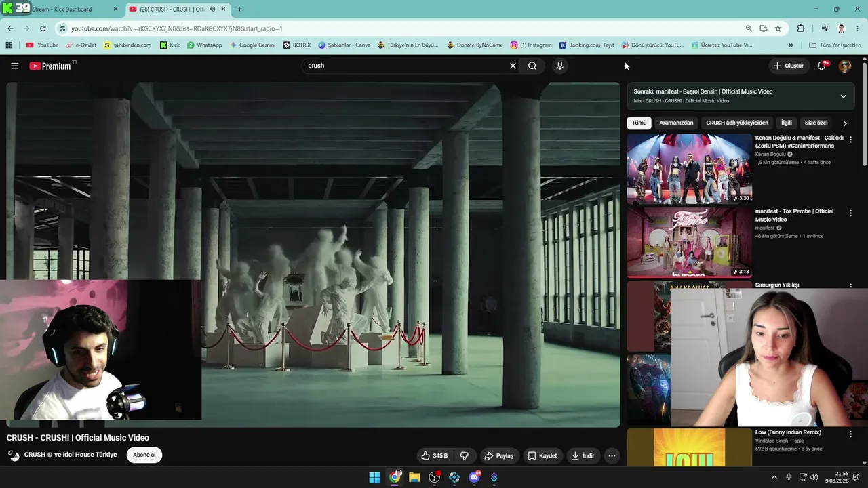Open the BOTRIX bookmark
This screenshot has width=868, height=488.
click(297, 45)
